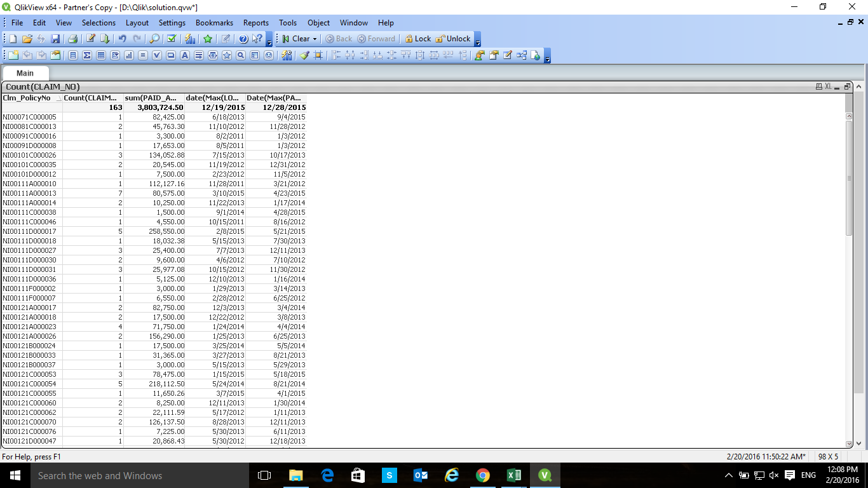The image size is (868, 488).
Task: Activate Context Help pointer icon
Action: click(257, 39)
